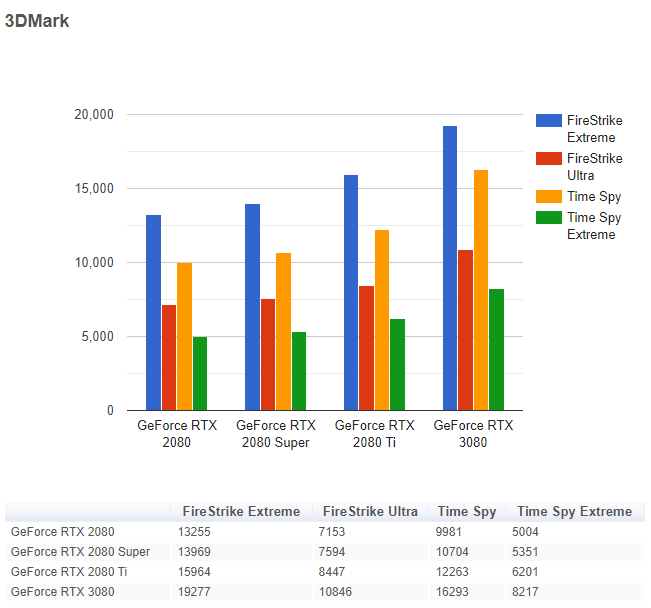Click the orange bar for GeForce RTX 3080

click(481, 290)
